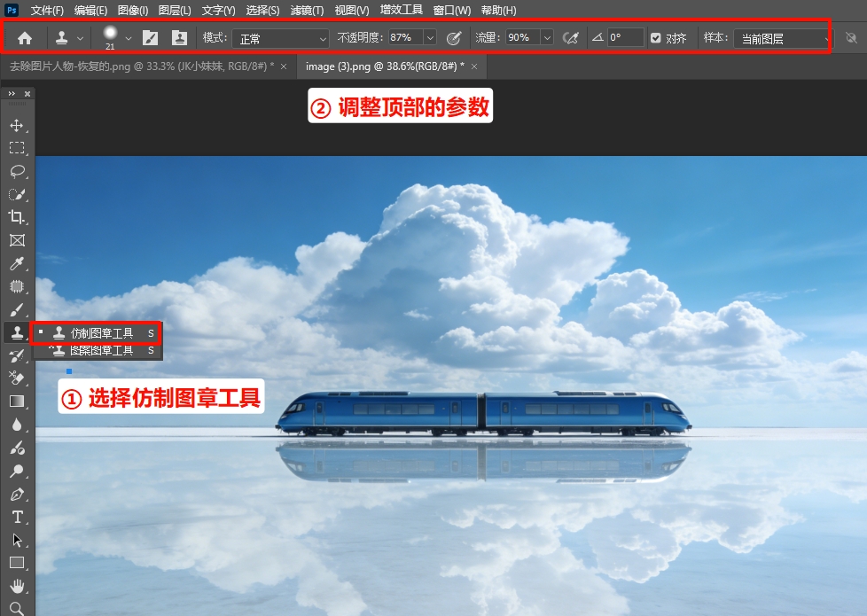Open the 模式 blending mode dropdown

point(279,37)
